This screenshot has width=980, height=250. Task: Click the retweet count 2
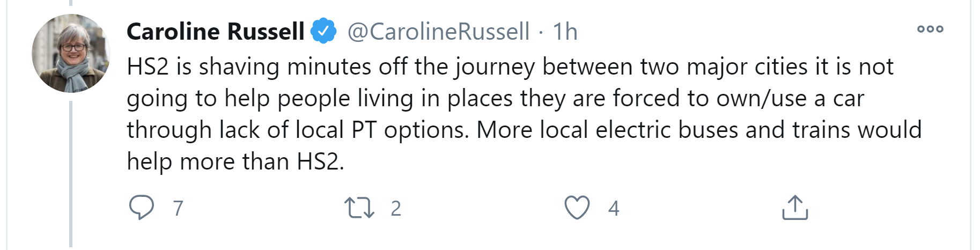coord(396,208)
